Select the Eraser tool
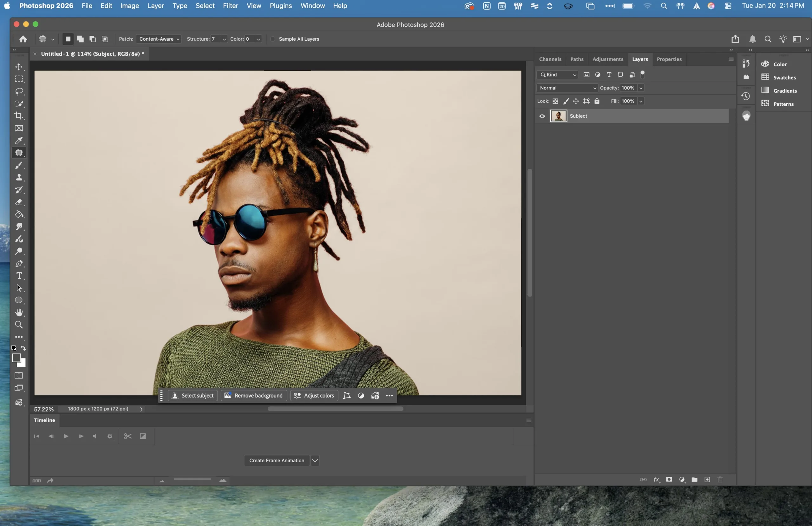Image resolution: width=812 pixels, height=526 pixels. [19, 202]
